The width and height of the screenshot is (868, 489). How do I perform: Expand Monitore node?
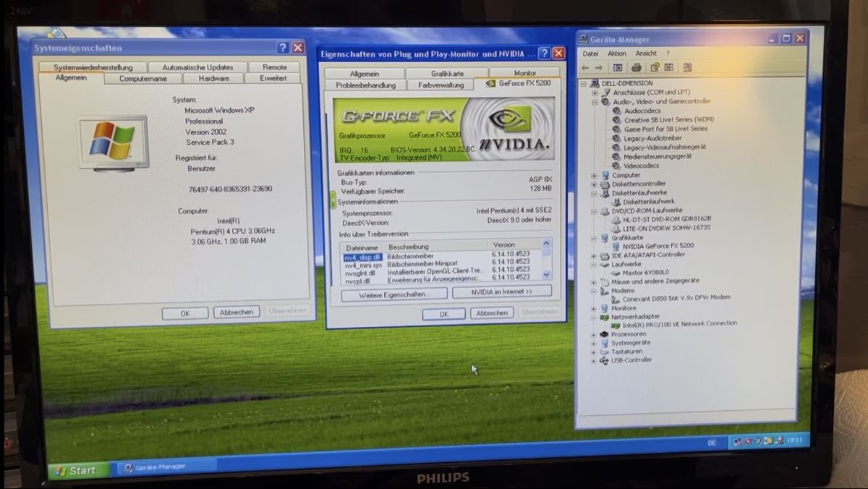(594, 308)
